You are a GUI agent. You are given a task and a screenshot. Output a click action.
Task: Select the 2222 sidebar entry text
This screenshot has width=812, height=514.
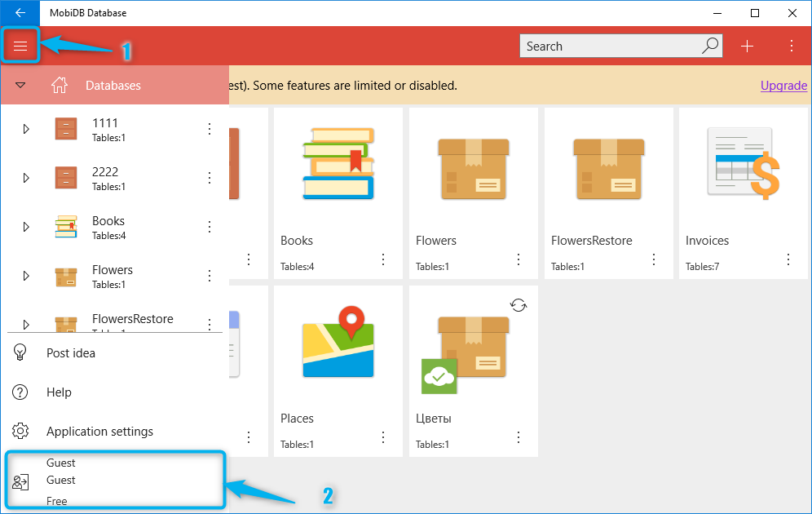[x=105, y=171]
